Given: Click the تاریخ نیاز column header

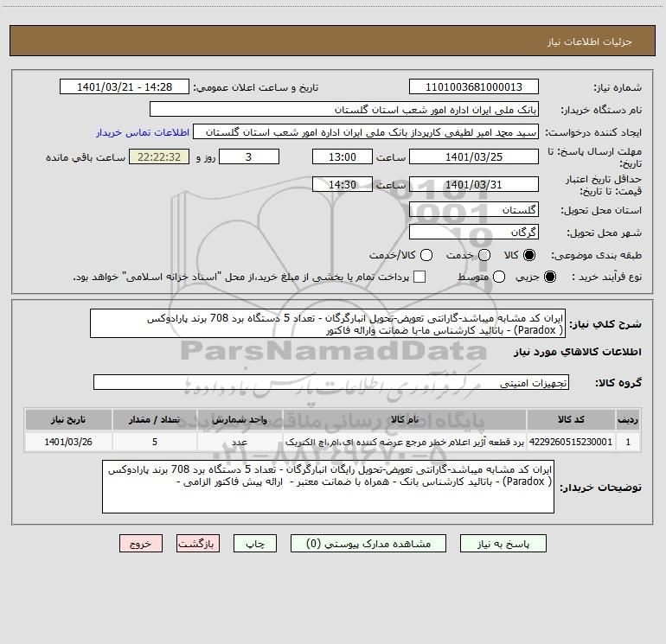Looking at the screenshot, I should [x=68, y=420].
